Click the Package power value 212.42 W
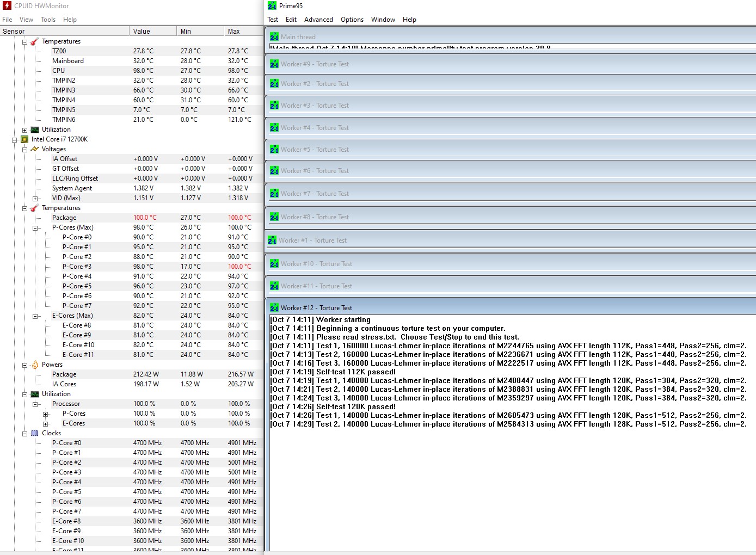Screen dimensions: 756x555 pos(146,374)
